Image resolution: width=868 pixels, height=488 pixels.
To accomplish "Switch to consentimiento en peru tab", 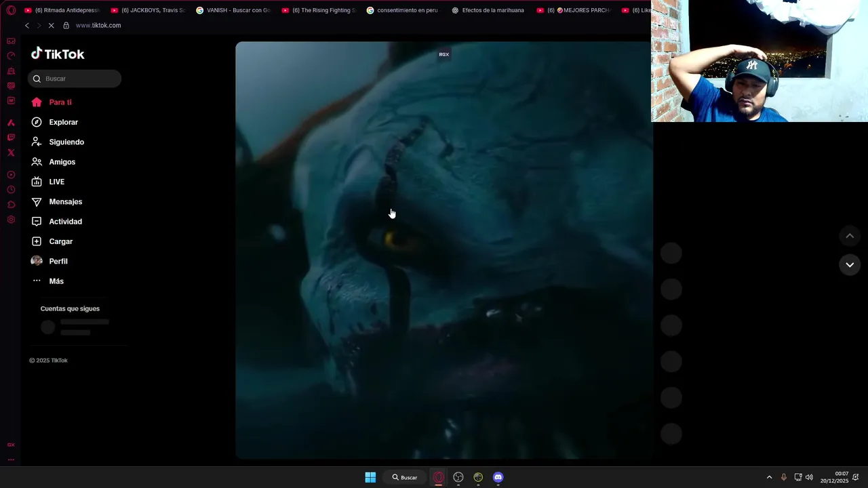I will (x=404, y=10).
